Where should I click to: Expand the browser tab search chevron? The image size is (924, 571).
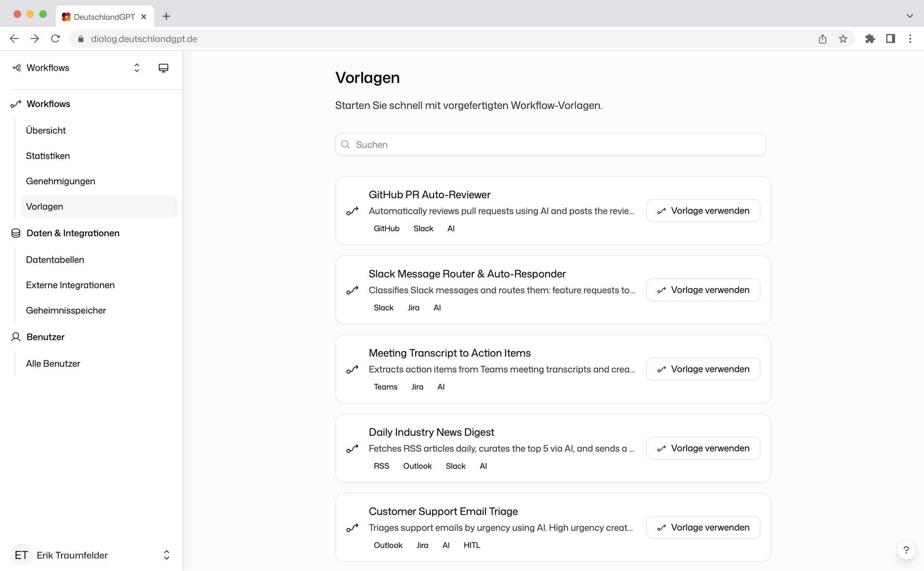tap(910, 16)
